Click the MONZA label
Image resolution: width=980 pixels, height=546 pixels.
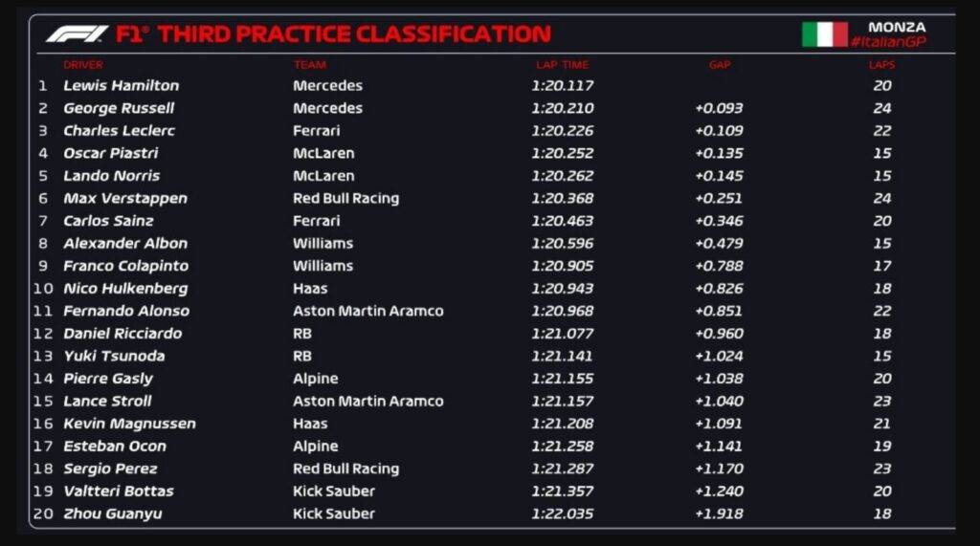[x=897, y=27]
